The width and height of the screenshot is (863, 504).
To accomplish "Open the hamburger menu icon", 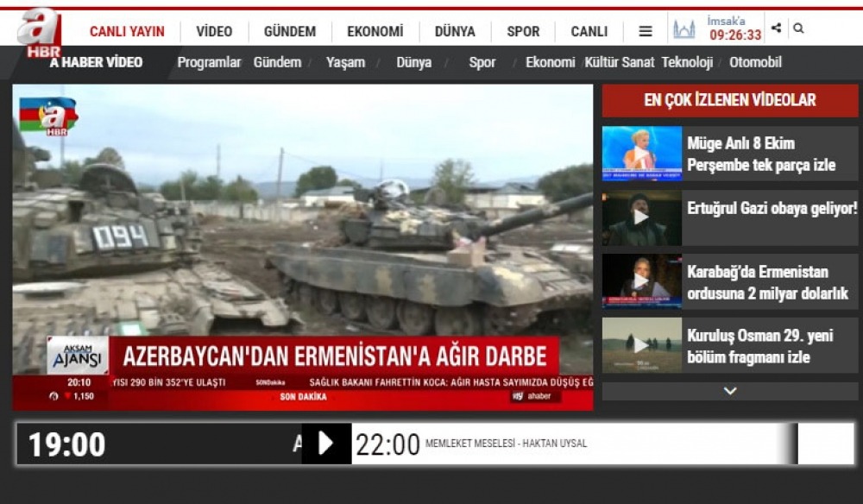I will point(646,31).
